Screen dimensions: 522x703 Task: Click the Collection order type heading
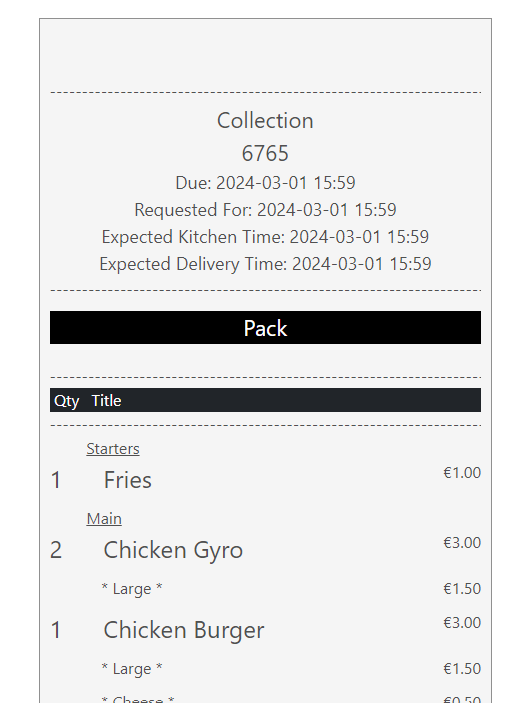265,120
